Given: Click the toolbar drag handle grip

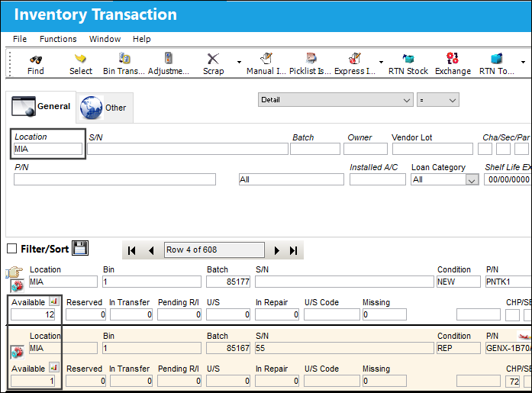Looking at the screenshot, I should pyautogui.click(x=10, y=63).
